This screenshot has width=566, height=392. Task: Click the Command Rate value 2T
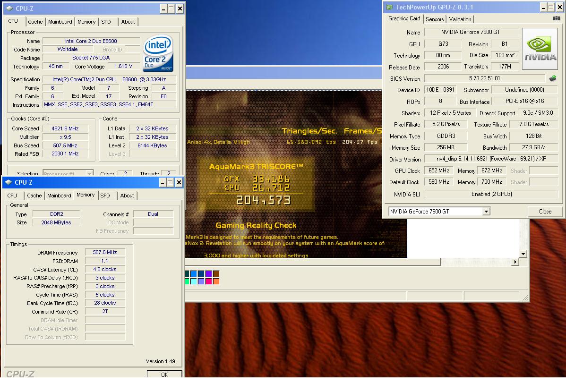[x=105, y=312]
